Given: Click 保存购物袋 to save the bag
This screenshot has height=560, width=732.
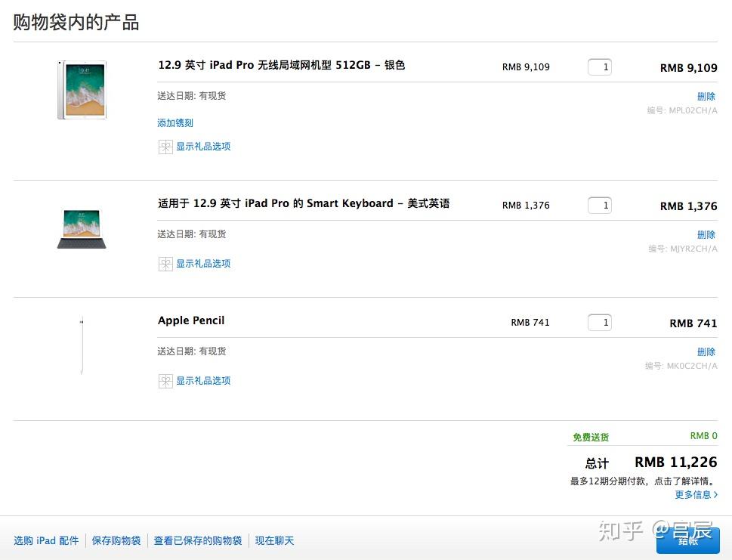Looking at the screenshot, I should pyautogui.click(x=115, y=540).
